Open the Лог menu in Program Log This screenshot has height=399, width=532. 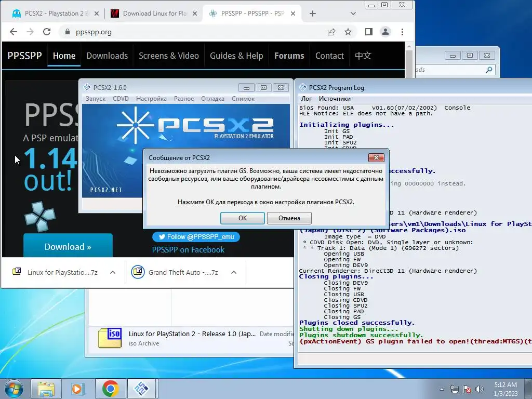(x=307, y=99)
